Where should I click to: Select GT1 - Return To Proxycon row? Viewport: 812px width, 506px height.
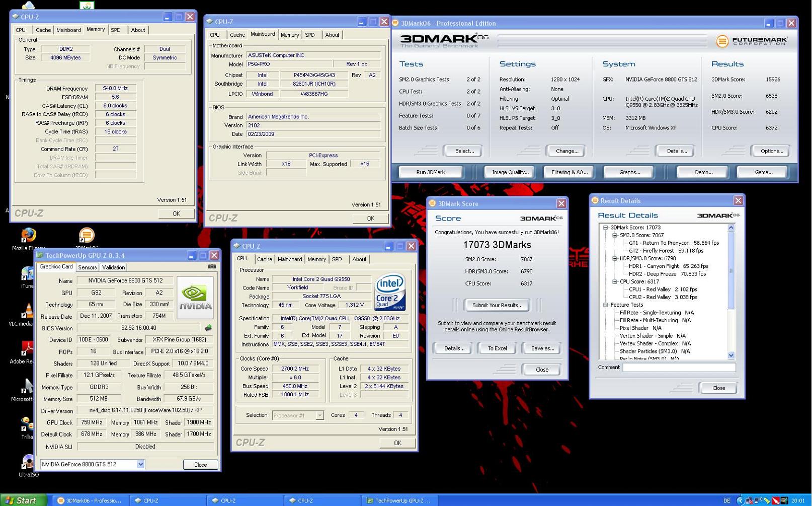click(x=674, y=243)
